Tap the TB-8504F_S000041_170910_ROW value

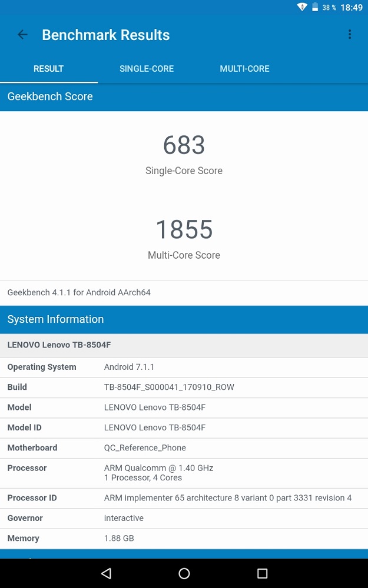coord(169,387)
